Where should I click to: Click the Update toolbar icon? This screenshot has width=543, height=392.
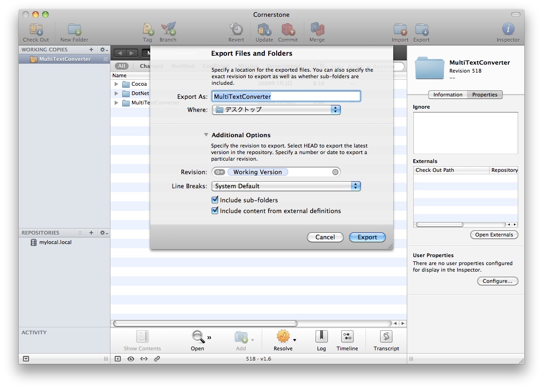click(x=264, y=30)
